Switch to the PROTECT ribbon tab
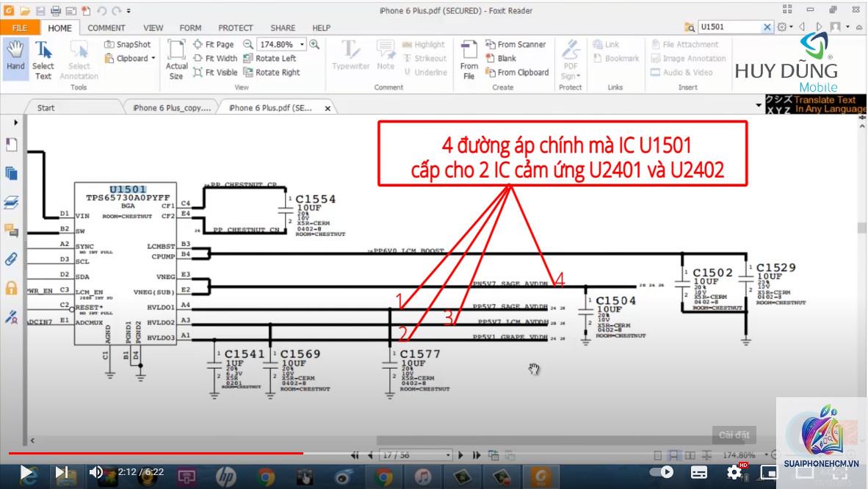Viewport: 868px width, 489px height. coord(235,28)
